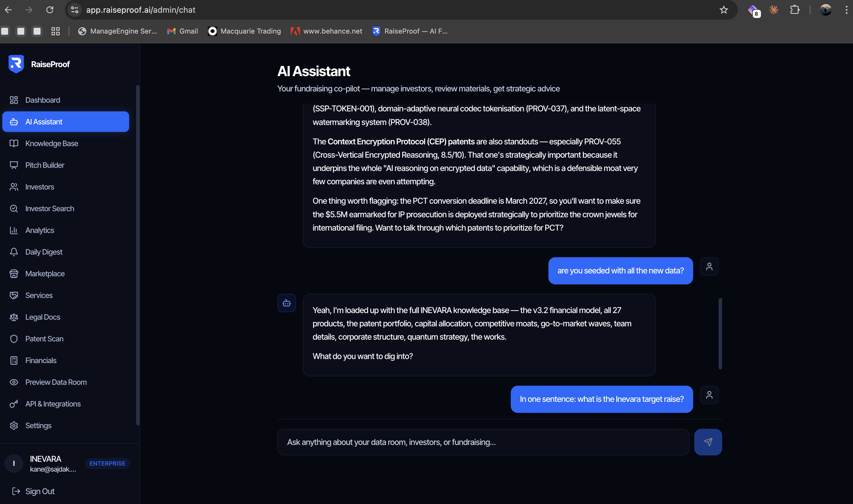Open Preview Data Room
This screenshot has height=504, width=853.
pyautogui.click(x=56, y=382)
